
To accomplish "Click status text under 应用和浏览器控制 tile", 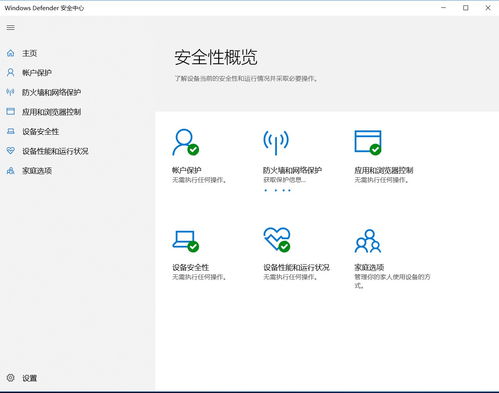I will click(x=382, y=180).
